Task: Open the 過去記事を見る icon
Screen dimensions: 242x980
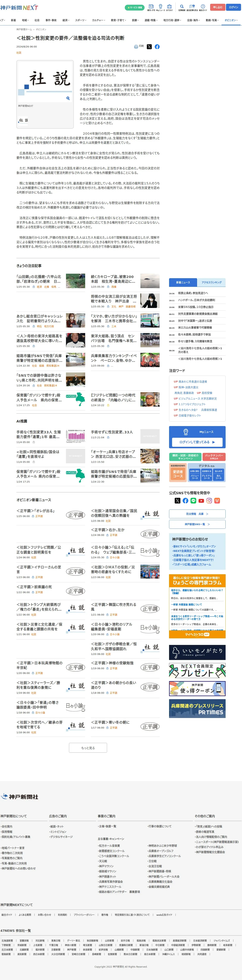Action: 192,7
